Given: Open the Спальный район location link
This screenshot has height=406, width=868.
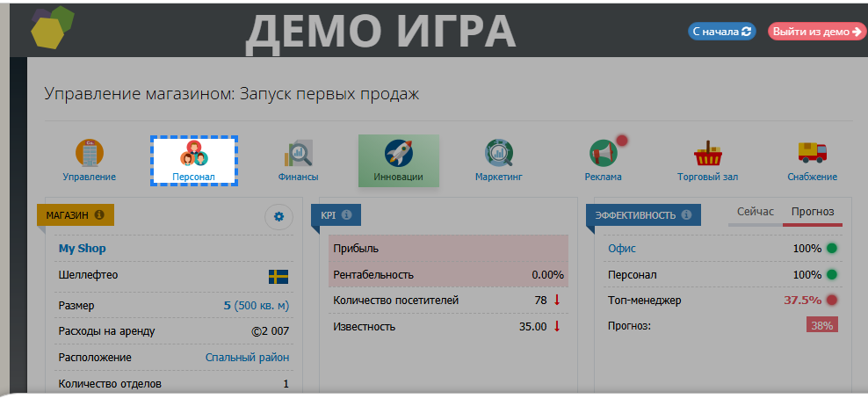Looking at the screenshot, I should 247,358.
